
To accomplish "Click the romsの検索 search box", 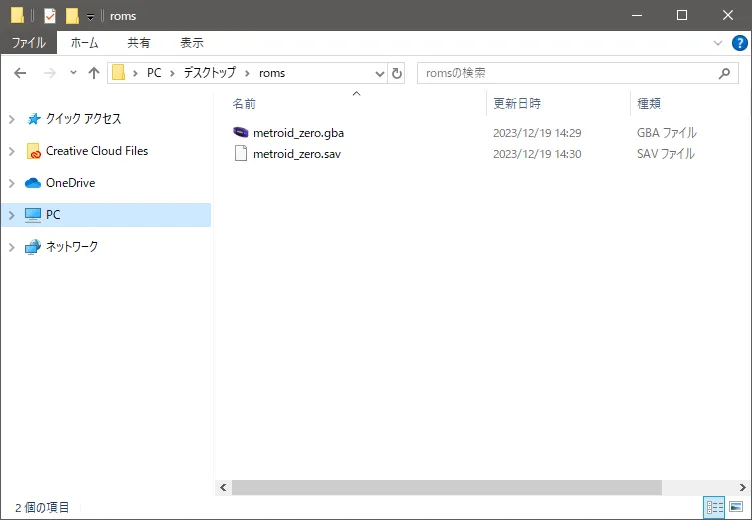I will click(x=565, y=73).
